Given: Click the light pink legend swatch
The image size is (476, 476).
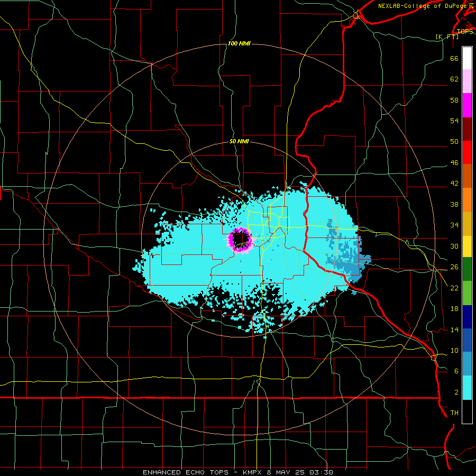Looking at the screenshot, I should point(467,81).
